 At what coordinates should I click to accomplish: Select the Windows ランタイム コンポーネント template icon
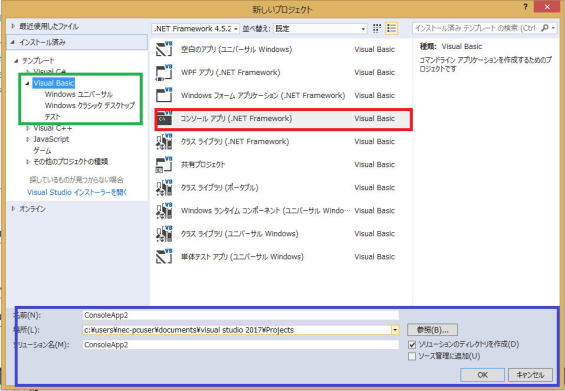pyautogui.click(x=164, y=210)
